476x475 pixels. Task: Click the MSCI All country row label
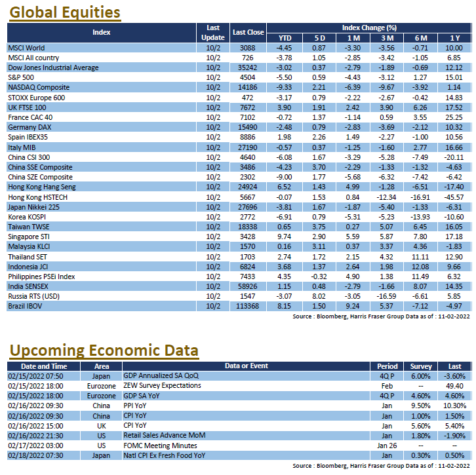point(33,58)
